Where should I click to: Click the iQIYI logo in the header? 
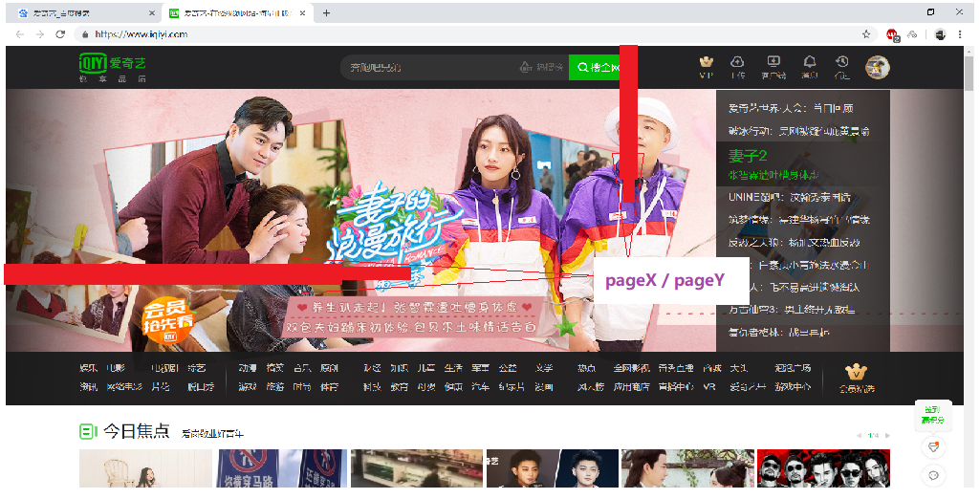[113, 68]
